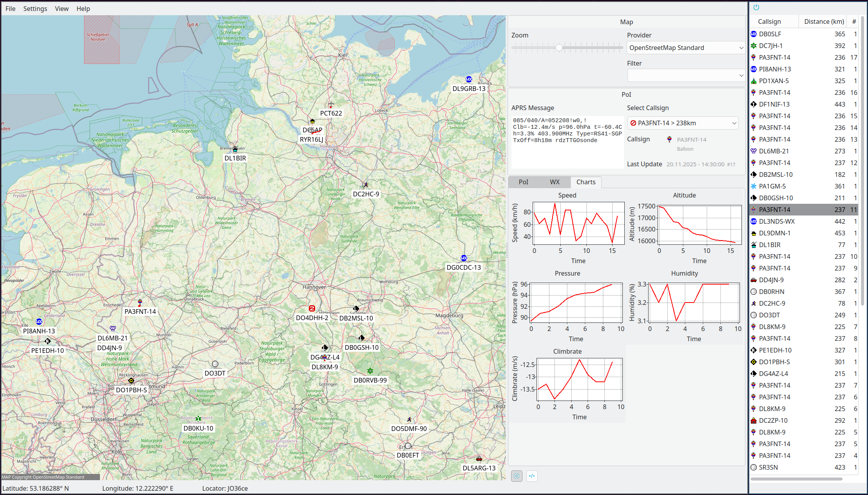The width and height of the screenshot is (868, 495).
Task: Sort the list by the Callsign header
Action: 769,21
